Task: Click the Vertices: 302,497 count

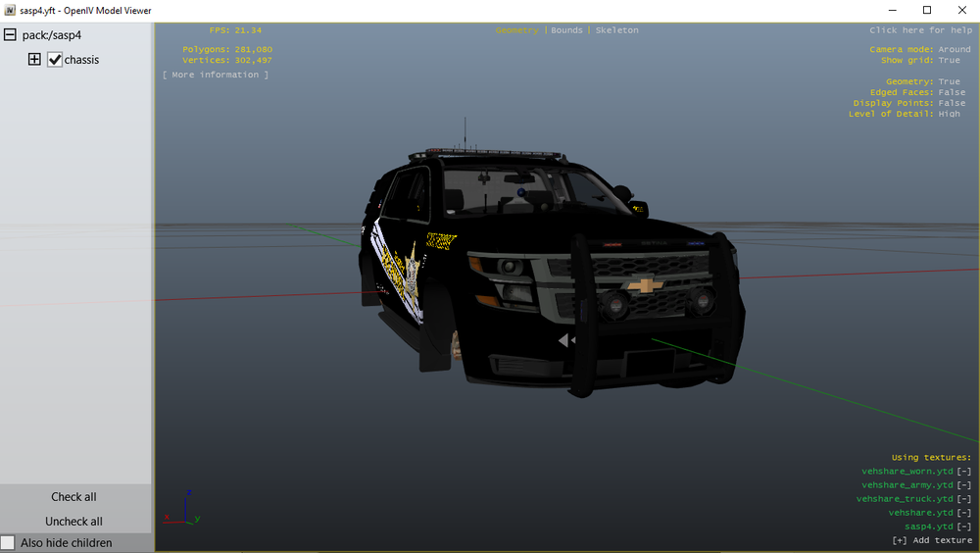Action: click(227, 60)
